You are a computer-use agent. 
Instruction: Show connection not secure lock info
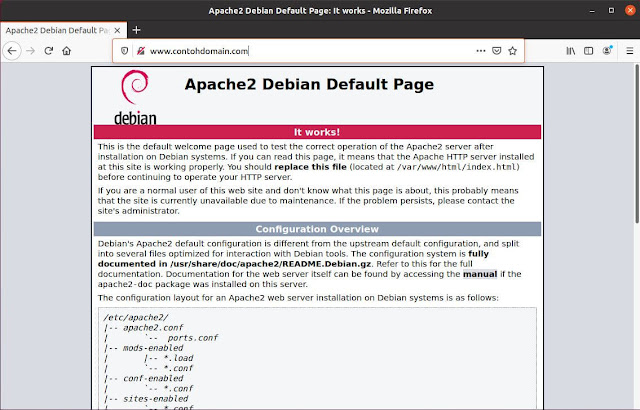coord(140,51)
